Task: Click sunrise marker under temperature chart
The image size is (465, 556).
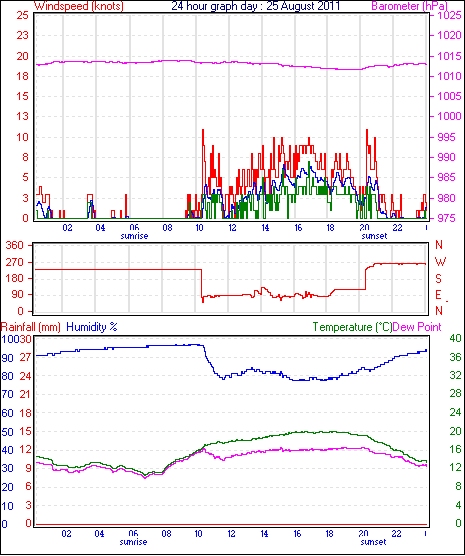Action: point(133,542)
